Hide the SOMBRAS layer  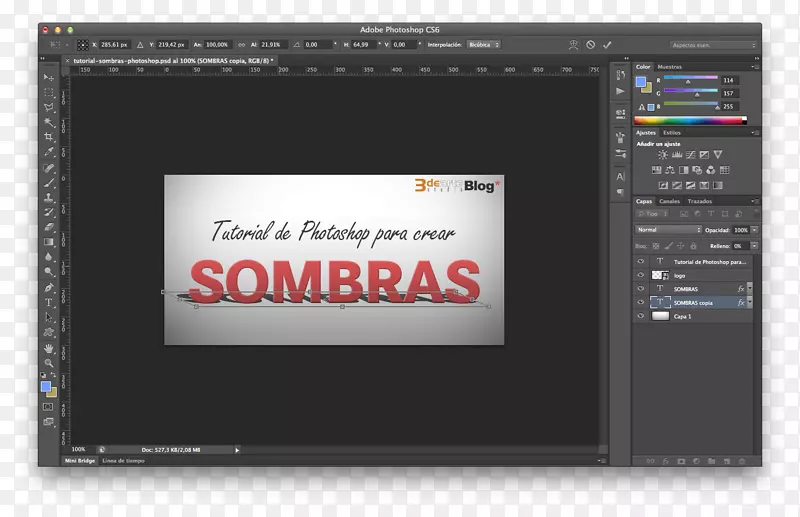click(641, 288)
